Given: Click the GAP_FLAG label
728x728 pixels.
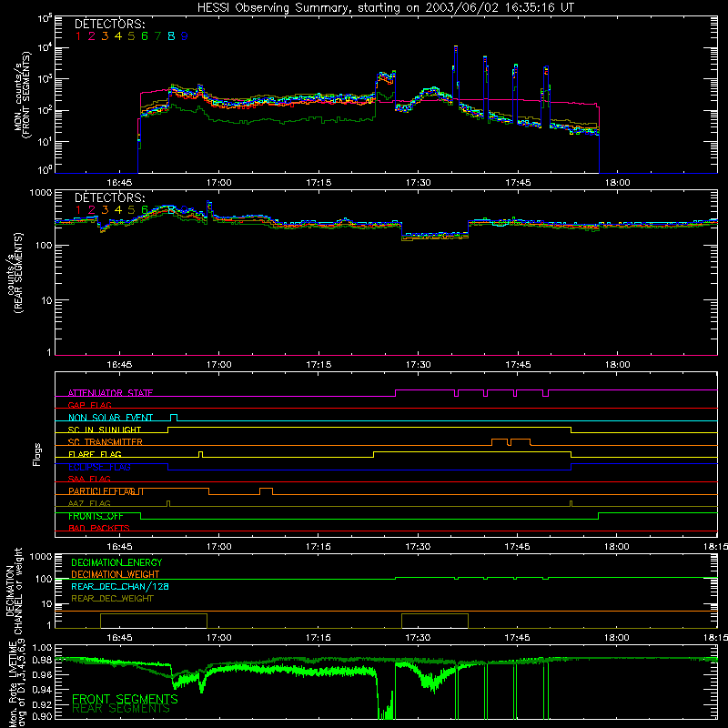Looking at the screenshot, I should pos(89,405).
